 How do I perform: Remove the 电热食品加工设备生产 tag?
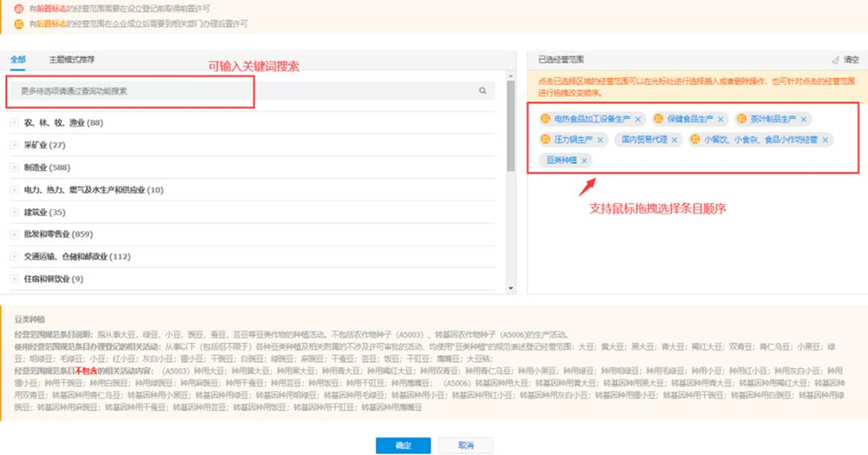point(638,119)
